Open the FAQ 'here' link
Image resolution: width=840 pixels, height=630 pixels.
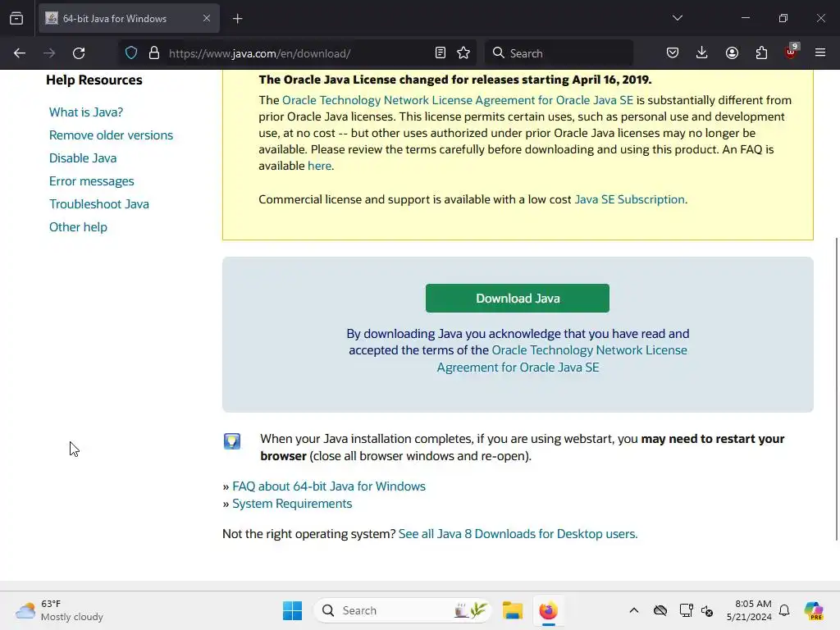(x=319, y=166)
